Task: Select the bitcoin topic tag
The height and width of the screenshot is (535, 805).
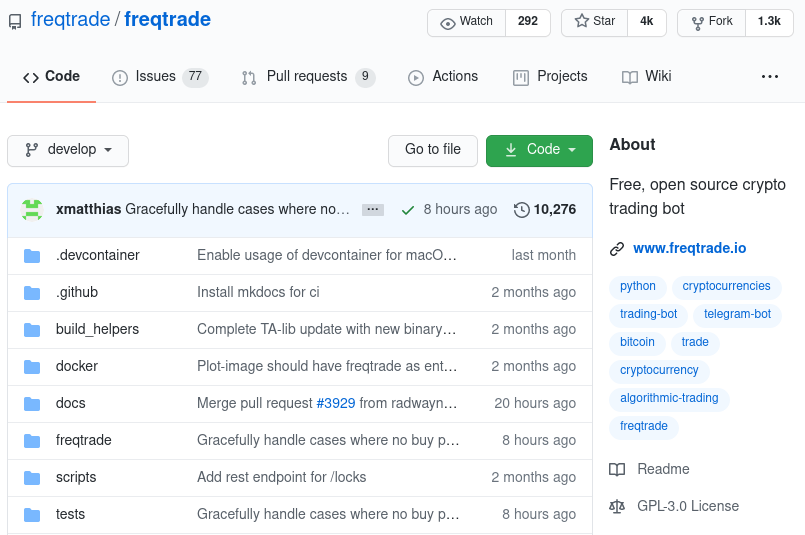Action: (637, 342)
